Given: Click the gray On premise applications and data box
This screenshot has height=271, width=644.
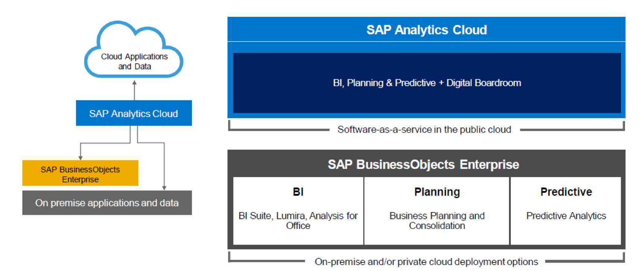Looking at the screenshot, I should click(107, 203).
